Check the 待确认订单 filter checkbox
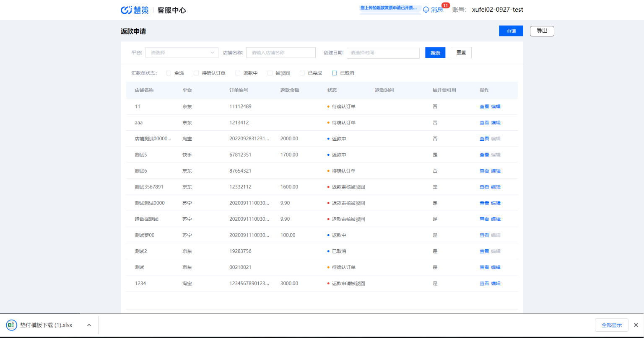 tap(196, 73)
